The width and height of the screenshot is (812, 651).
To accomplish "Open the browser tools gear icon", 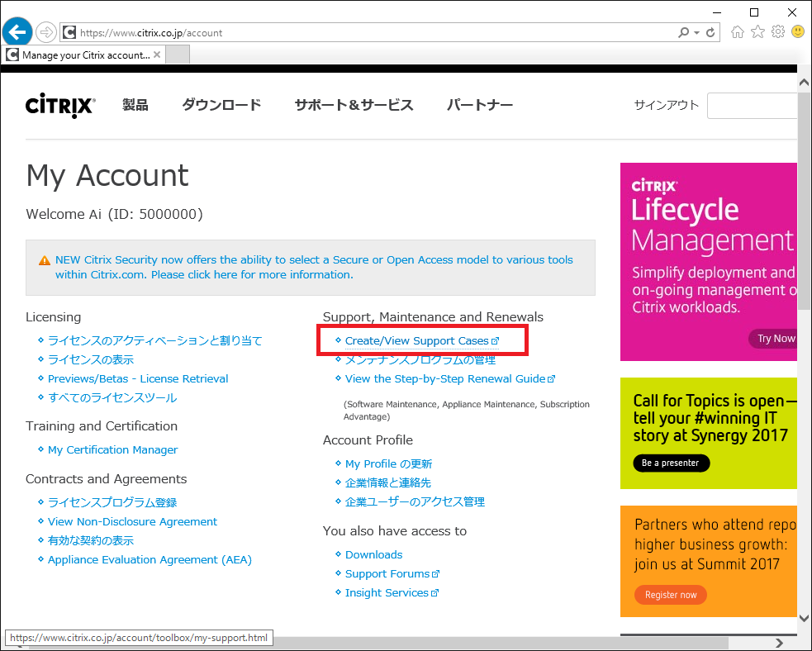I will point(777,32).
